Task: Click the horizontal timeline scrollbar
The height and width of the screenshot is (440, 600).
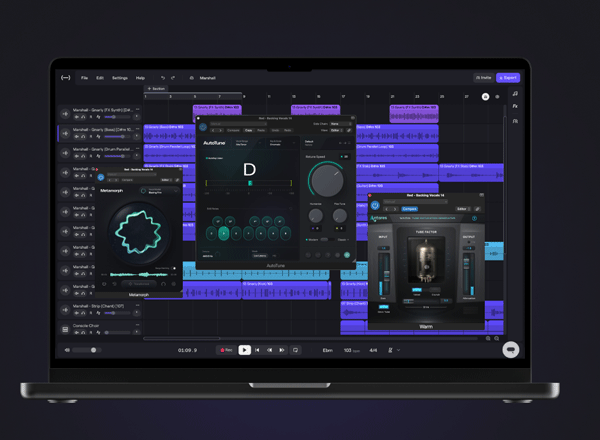Action: click(x=182, y=339)
